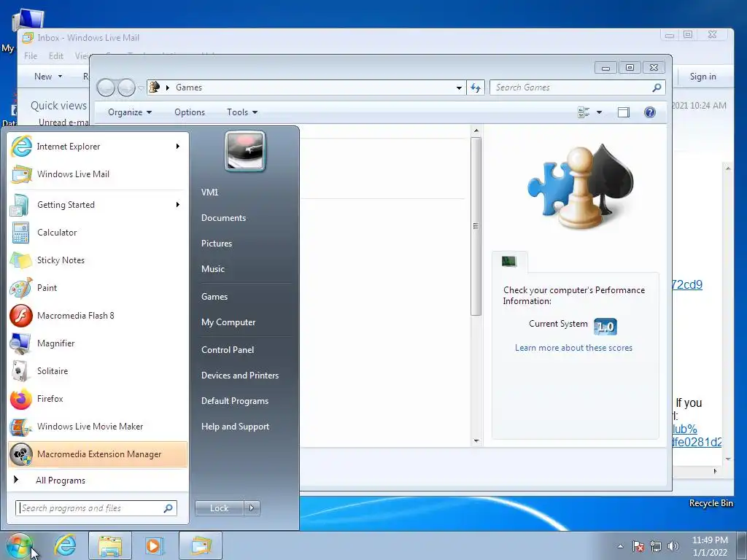Launch Paint from Start menu

pyautogui.click(x=98, y=287)
